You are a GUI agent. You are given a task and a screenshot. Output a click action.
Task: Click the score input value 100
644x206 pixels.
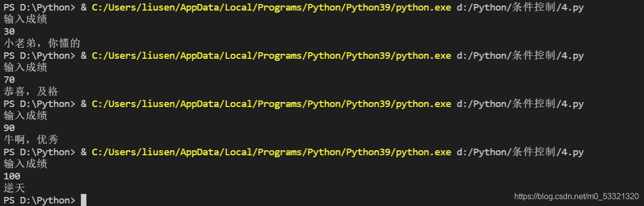pos(12,176)
